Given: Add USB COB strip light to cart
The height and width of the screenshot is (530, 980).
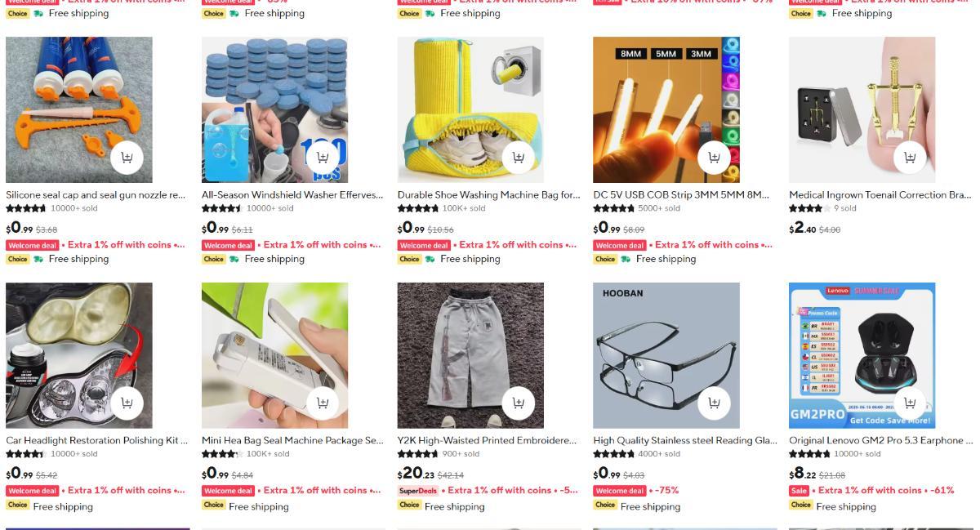Looking at the screenshot, I should (714, 158).
